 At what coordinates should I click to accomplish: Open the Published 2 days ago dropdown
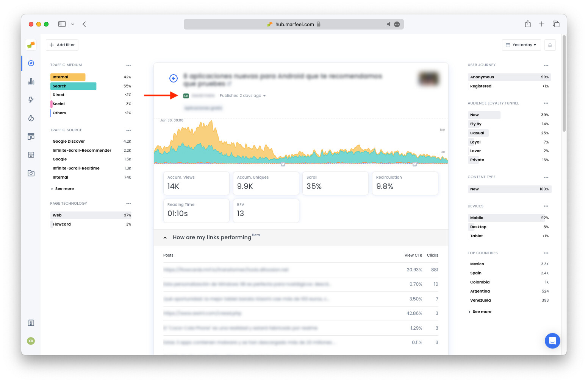click(242, 96)
